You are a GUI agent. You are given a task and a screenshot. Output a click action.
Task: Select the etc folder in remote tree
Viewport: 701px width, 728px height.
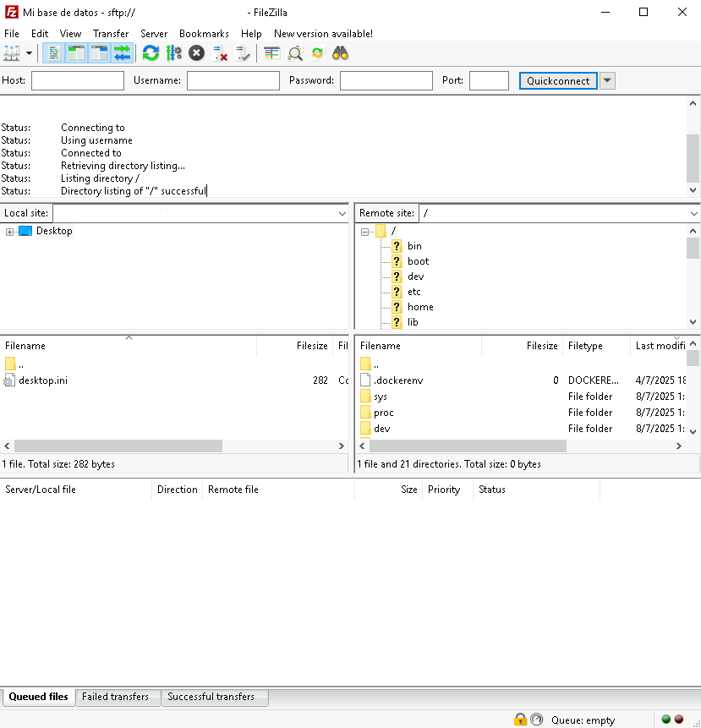tap(413, 292)
